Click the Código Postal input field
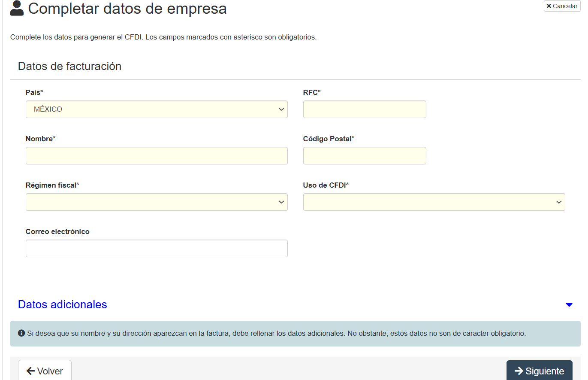 [x=364, y=155]
